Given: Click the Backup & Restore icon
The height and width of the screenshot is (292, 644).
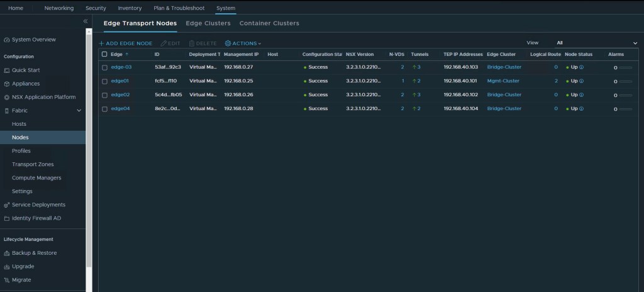Looking at the screenshot, I should (x=7, y=253).
